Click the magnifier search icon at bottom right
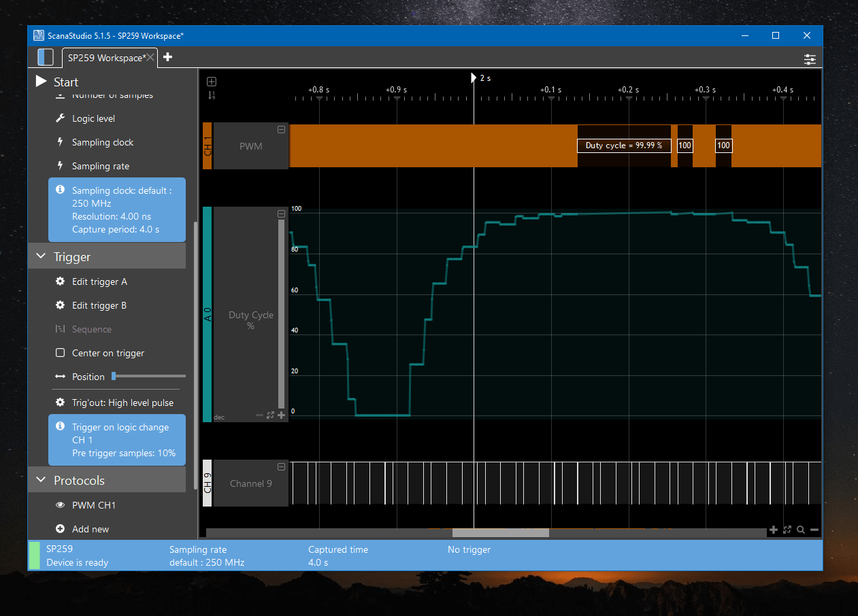This screenshot has height=616, width=858. (x=801, y=530)
